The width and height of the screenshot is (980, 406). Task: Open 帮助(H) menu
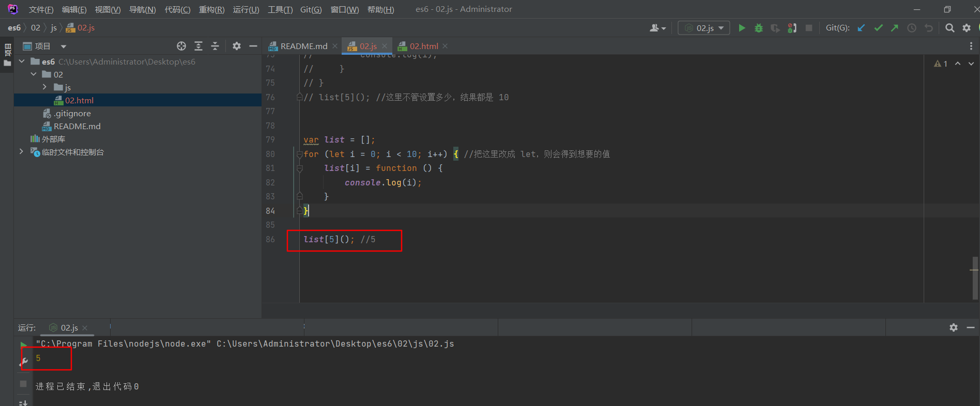coord(380,9)
